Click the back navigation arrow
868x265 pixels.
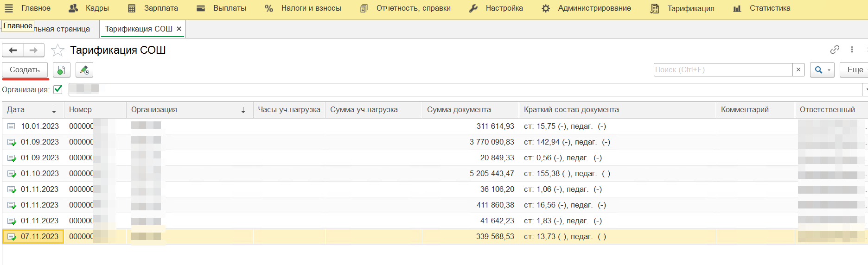(13, 50)
